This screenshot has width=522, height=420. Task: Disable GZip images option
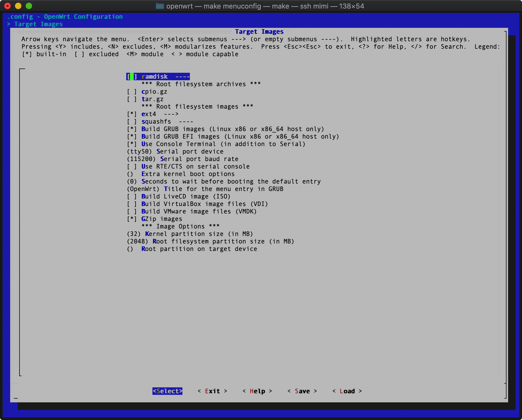click(155, 219)
